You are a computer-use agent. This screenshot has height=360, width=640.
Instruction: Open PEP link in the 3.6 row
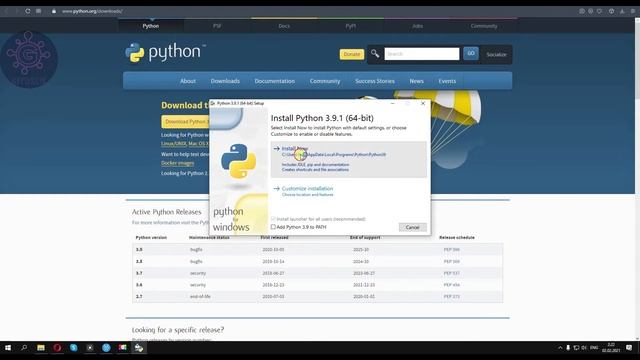(x=451, y=285)
